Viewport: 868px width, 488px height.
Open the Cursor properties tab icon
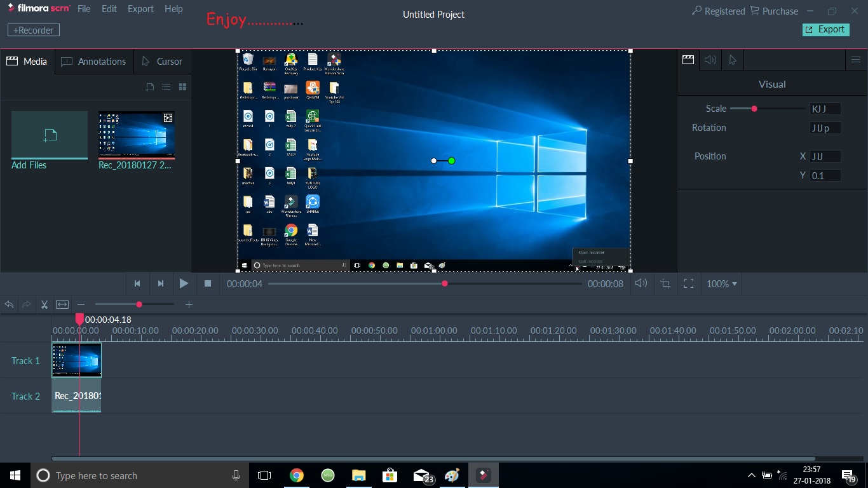[x=733, y=60]
